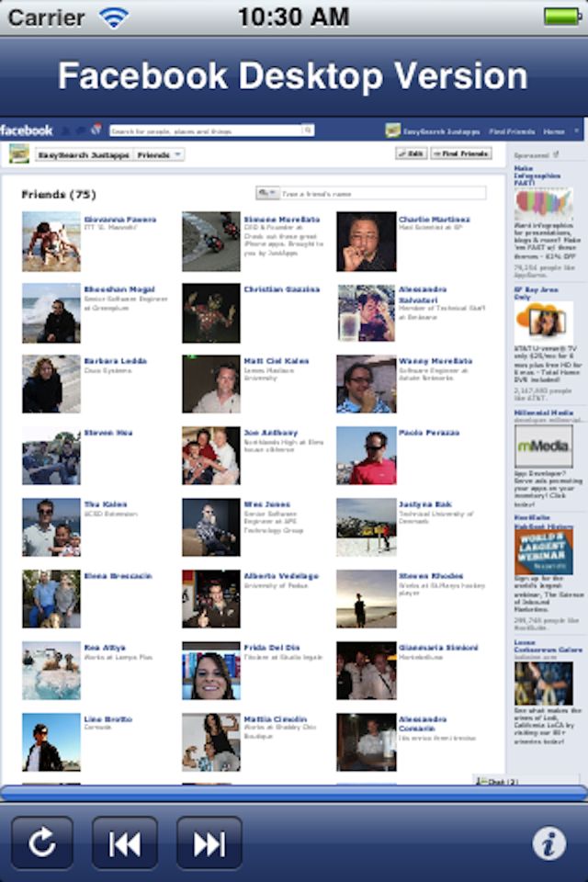
Task: Open Matt Ciel Kalen's profile name link
Action: coord(276,361)
